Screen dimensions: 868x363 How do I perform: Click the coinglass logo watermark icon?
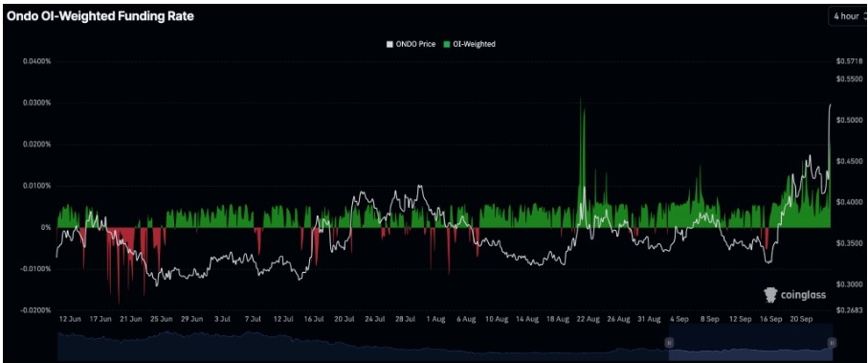pyautogui.click(x=770, y=294)
